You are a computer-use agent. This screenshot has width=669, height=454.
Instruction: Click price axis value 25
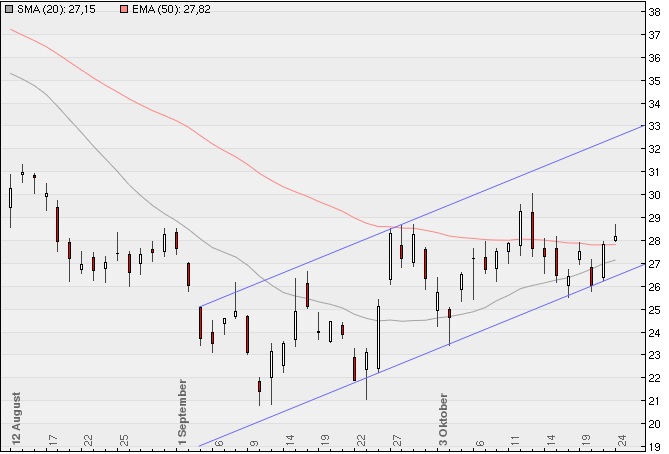[x=654, y=310]
